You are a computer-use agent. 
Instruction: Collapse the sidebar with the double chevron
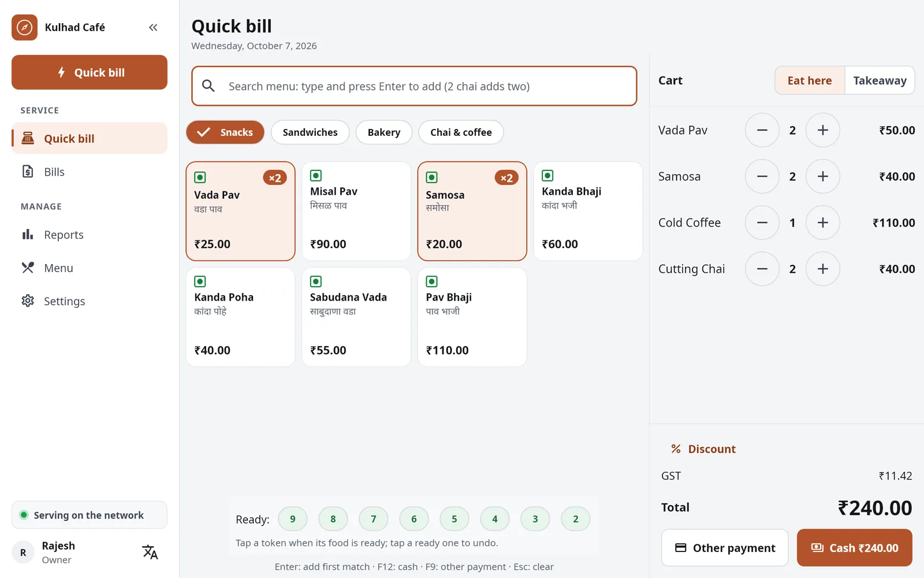[153, 27]
